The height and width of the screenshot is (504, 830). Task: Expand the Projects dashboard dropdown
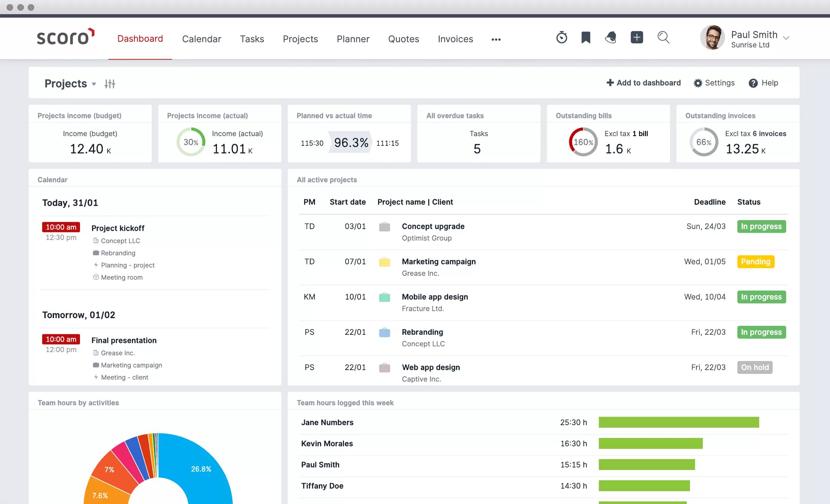click(94, 84)
